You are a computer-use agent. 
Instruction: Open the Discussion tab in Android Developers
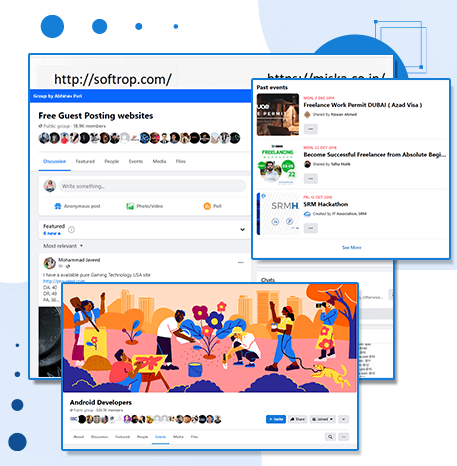100,437
